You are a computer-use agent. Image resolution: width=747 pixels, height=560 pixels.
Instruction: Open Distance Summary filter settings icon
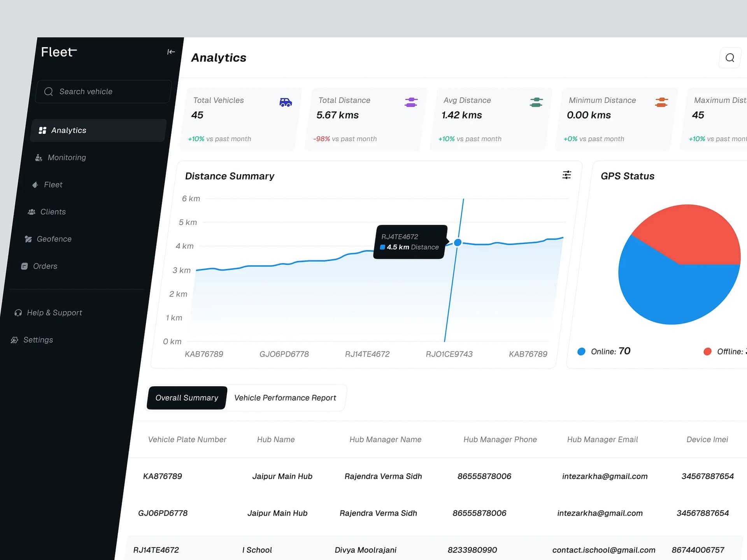click(567, 175)
